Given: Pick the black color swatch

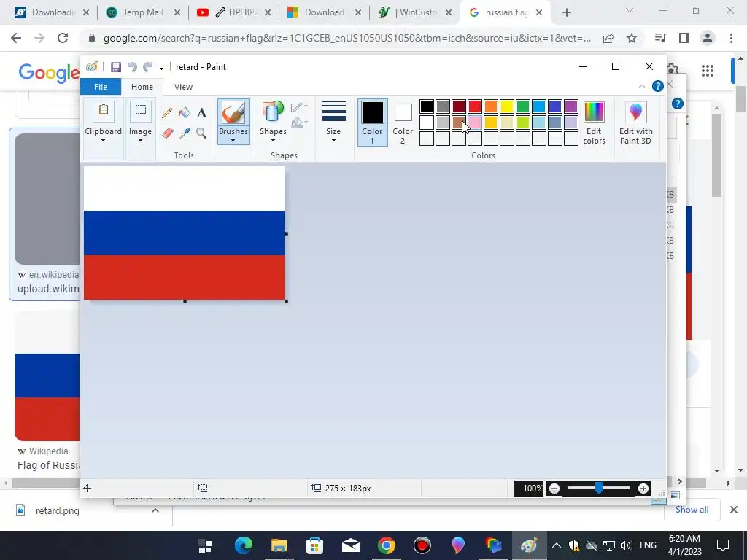Looking at the screenshot, I should point(426,106).
